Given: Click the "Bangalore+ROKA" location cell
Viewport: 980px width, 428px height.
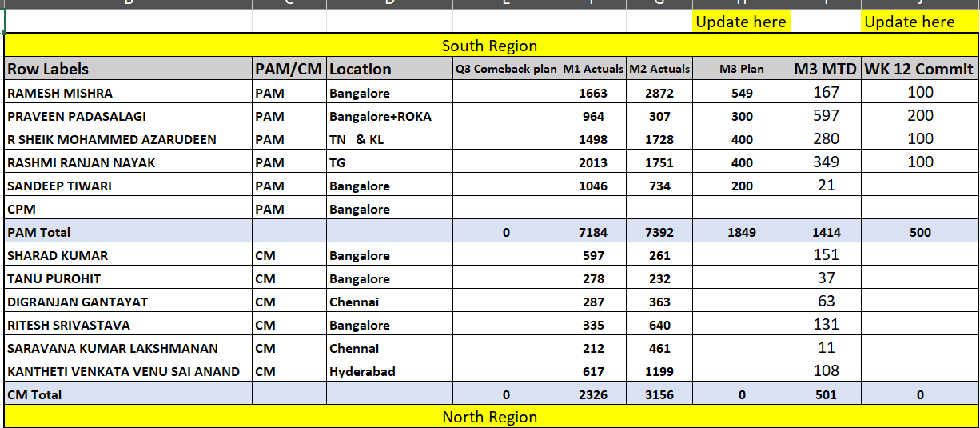Looking at the screenshot, I should point(380,116).
